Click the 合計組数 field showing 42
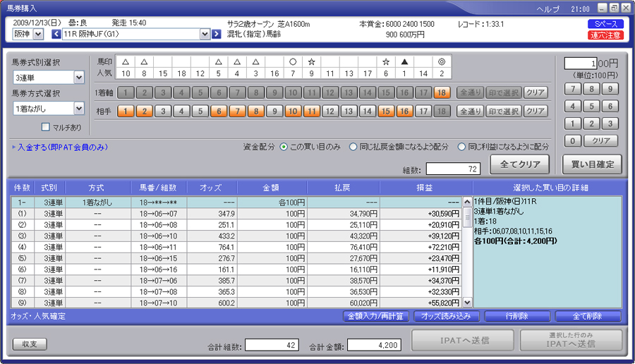Viewport: 635px width, 364px height. point(272,345)
